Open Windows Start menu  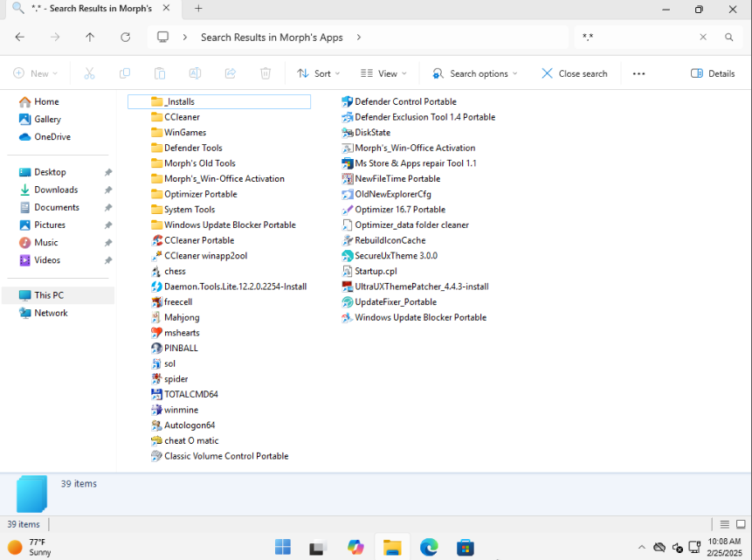pyautogui.click(x=283, y=547)
